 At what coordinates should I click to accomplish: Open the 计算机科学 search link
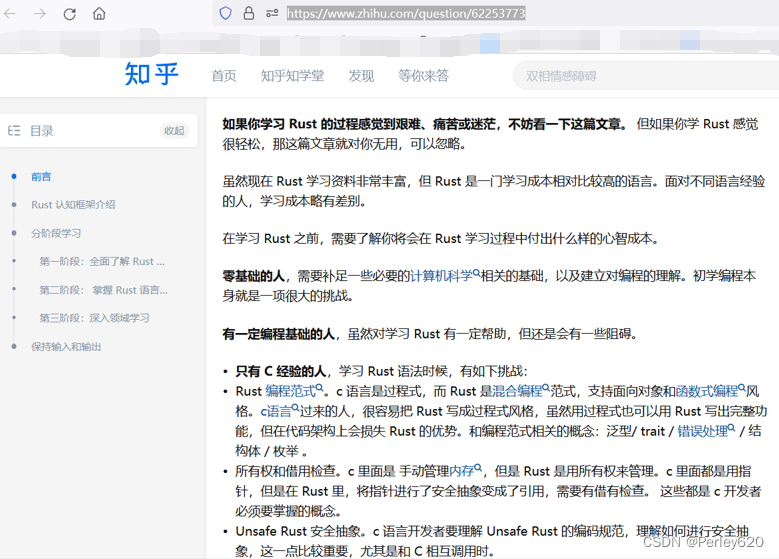tap(445, 276)
